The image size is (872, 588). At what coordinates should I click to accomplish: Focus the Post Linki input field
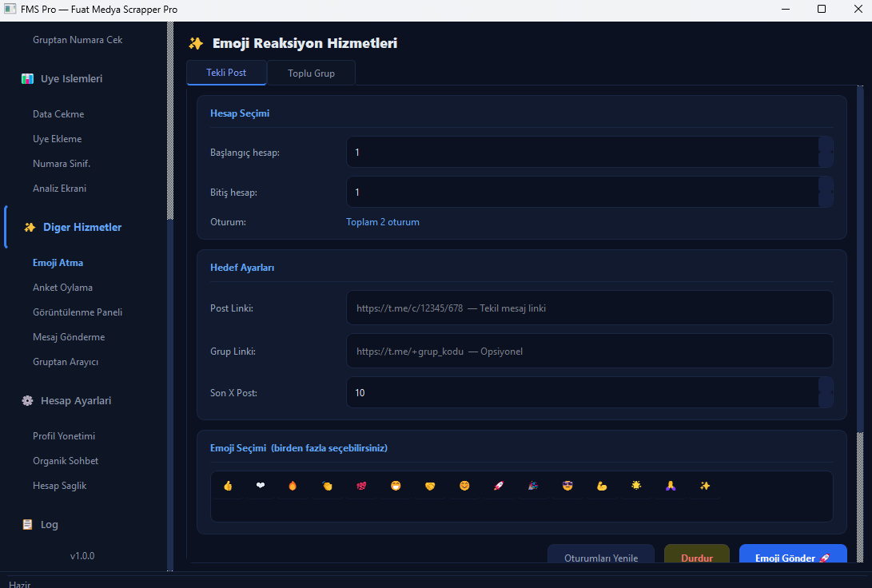pyautogui.click(x=589, y=308)
